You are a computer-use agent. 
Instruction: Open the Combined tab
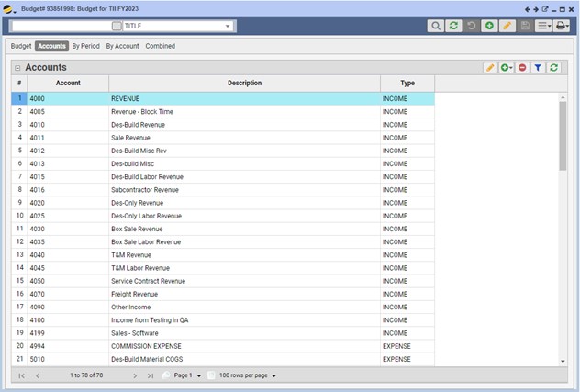click(160, 46)
